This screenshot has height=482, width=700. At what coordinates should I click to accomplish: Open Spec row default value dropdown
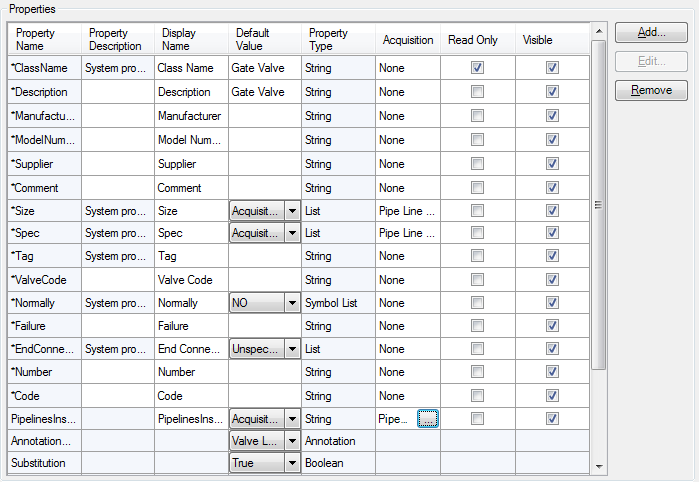coord(292,233)
